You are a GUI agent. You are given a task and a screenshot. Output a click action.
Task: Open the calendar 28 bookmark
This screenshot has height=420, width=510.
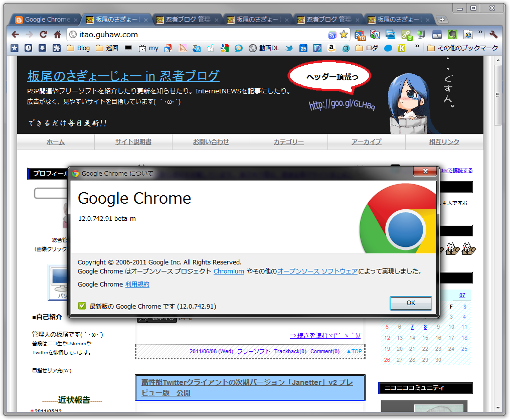(x=303, y=48)
